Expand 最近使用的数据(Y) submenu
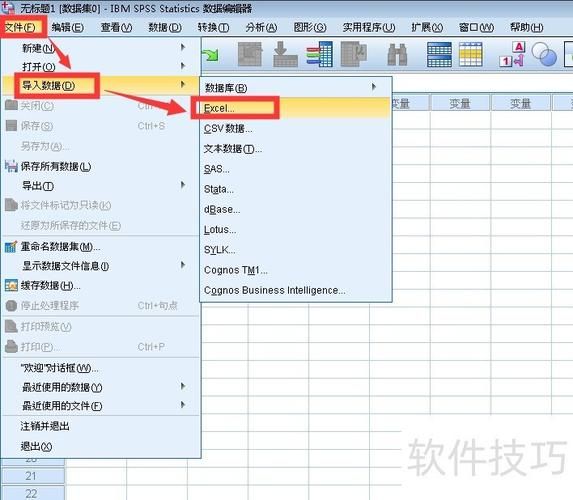 pyautogui.click(x=101, y=387)
